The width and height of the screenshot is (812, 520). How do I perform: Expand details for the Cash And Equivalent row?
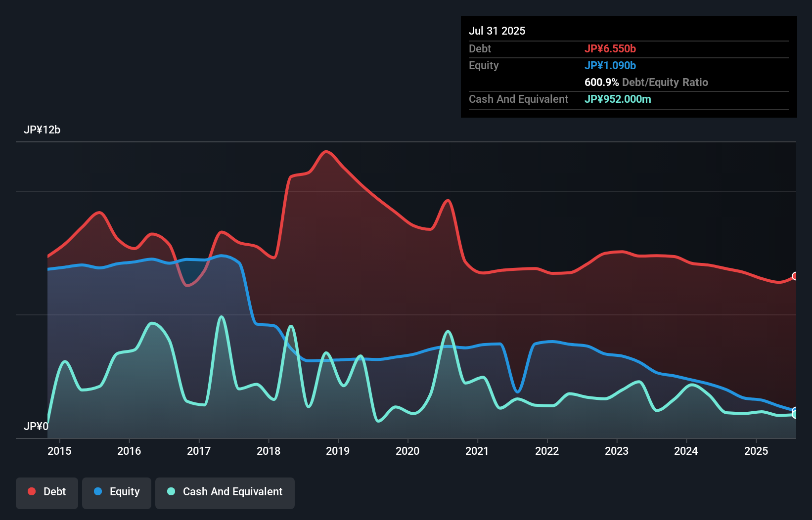(518, 99)
